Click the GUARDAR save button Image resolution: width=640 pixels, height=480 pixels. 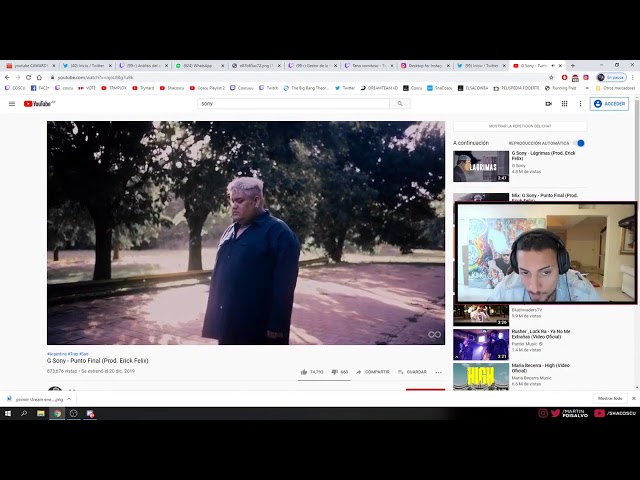coord(412,372)
